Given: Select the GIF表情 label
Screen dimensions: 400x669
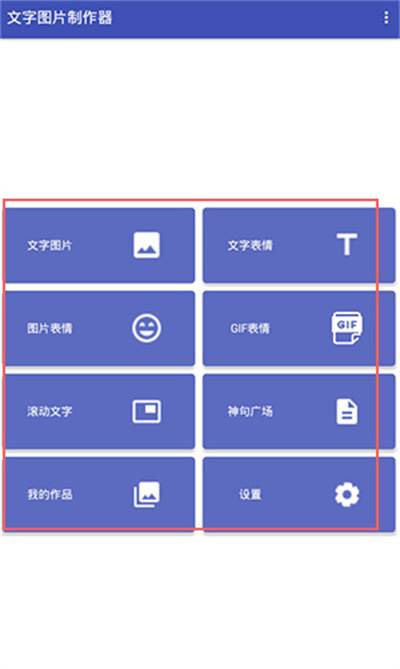Looking at the screenshot, I should coord(250,328).
